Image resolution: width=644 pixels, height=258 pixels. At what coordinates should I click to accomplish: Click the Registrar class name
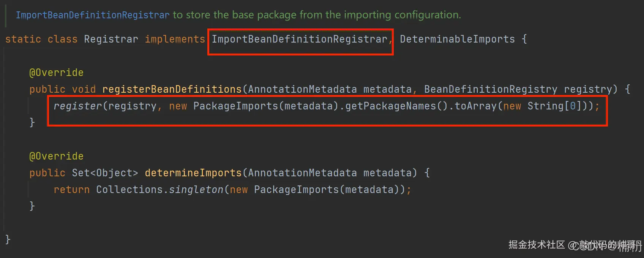coord(111,39)
